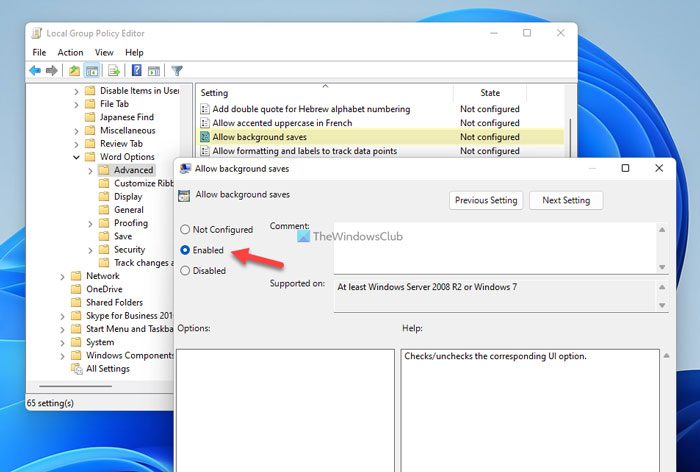Click the System folder icon

click(x=76, y=342)
